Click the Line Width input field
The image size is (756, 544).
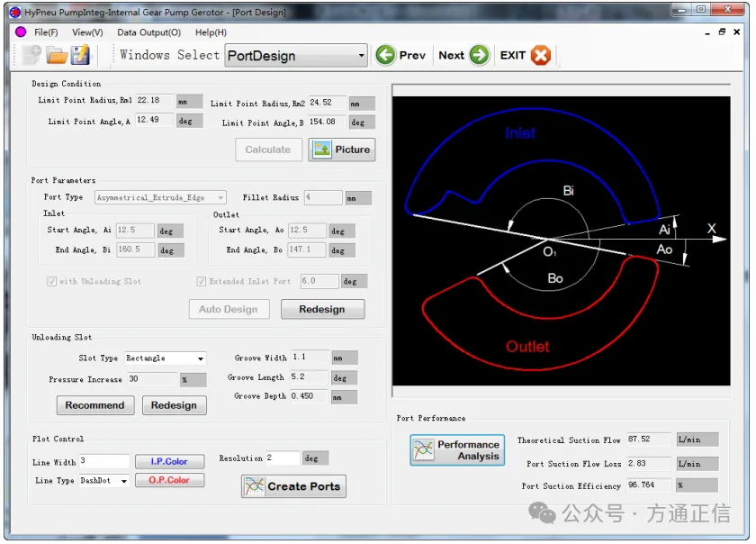104,461
